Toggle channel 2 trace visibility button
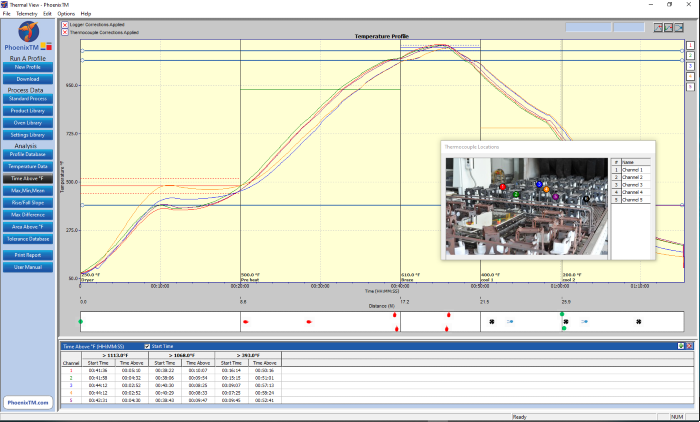The image size is (700, 422). click(x=690, y=56)
